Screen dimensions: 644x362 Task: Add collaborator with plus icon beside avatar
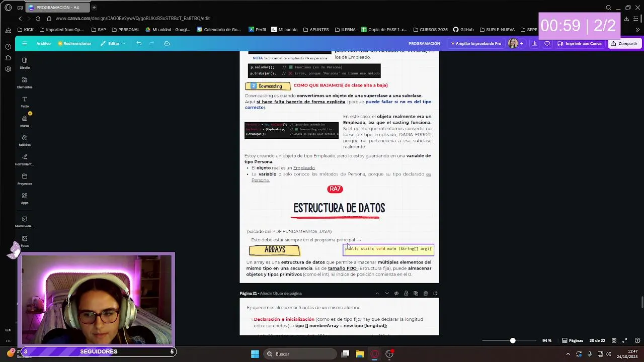point(522,44)
